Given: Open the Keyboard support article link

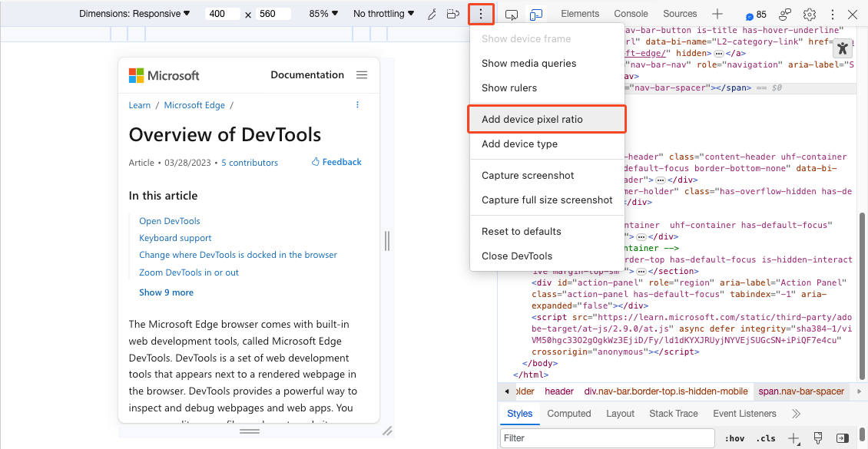Looking at the screenshot, I should pos(175,238).
